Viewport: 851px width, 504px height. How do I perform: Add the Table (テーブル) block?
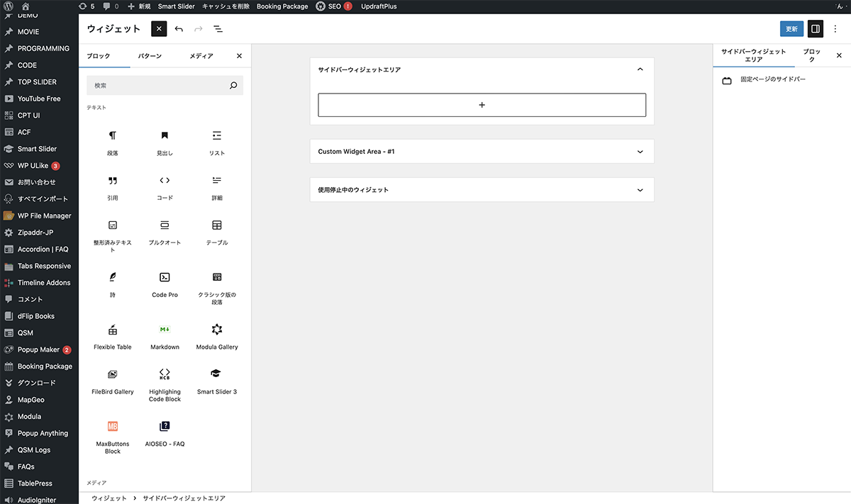point(217,231)
